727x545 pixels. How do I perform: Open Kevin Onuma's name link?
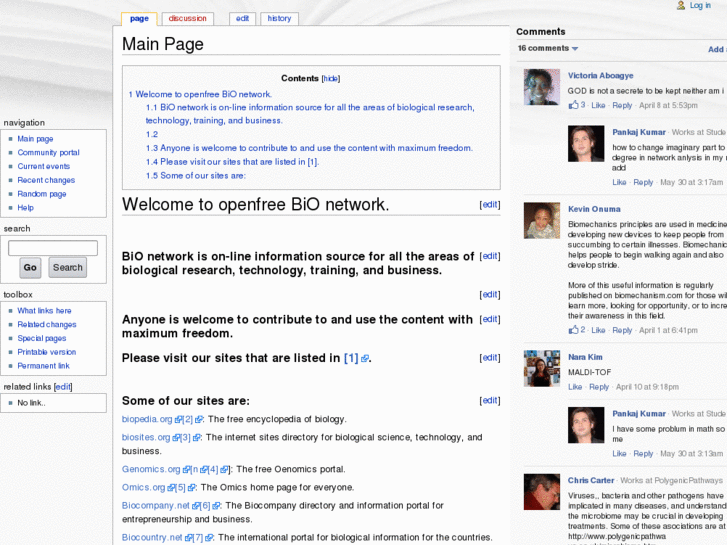pyautogui.click(x=594, y=209)
